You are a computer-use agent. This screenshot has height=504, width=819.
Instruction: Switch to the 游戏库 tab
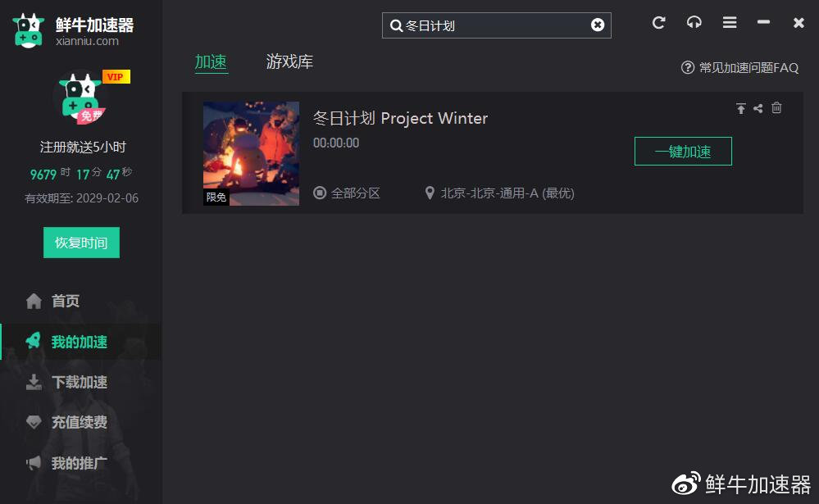[x=289, y=61]
